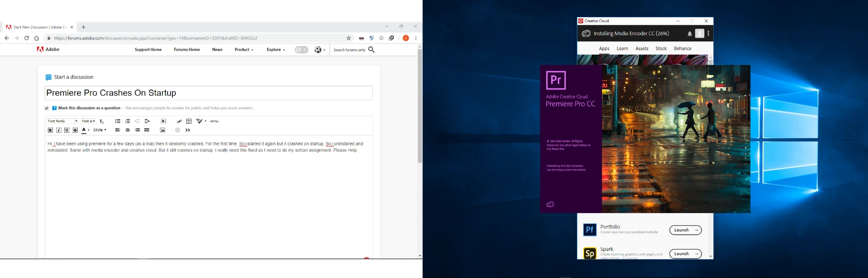Click the indent icon
This screenshot has height=278, width=868.
147,121
